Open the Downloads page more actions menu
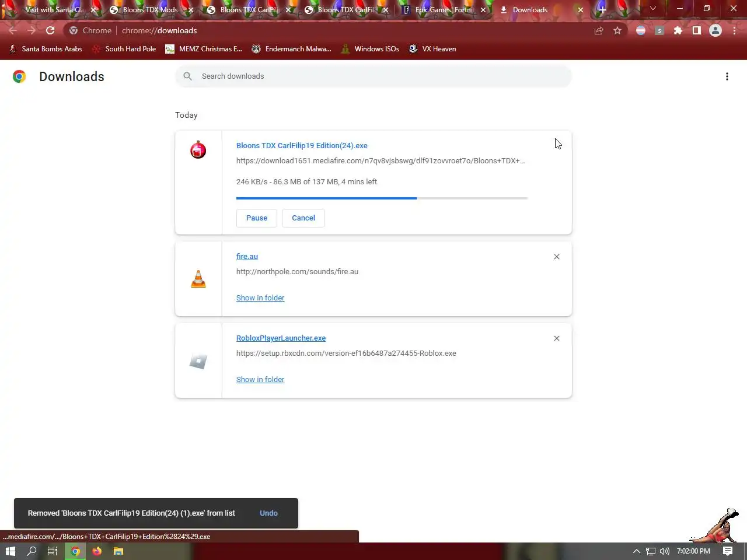 tap(727, 76)
